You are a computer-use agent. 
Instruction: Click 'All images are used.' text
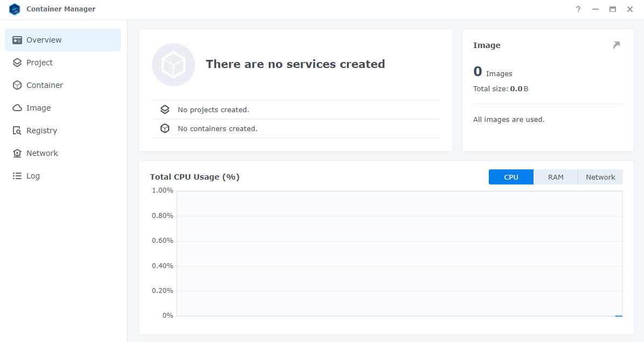click(509, 120)
